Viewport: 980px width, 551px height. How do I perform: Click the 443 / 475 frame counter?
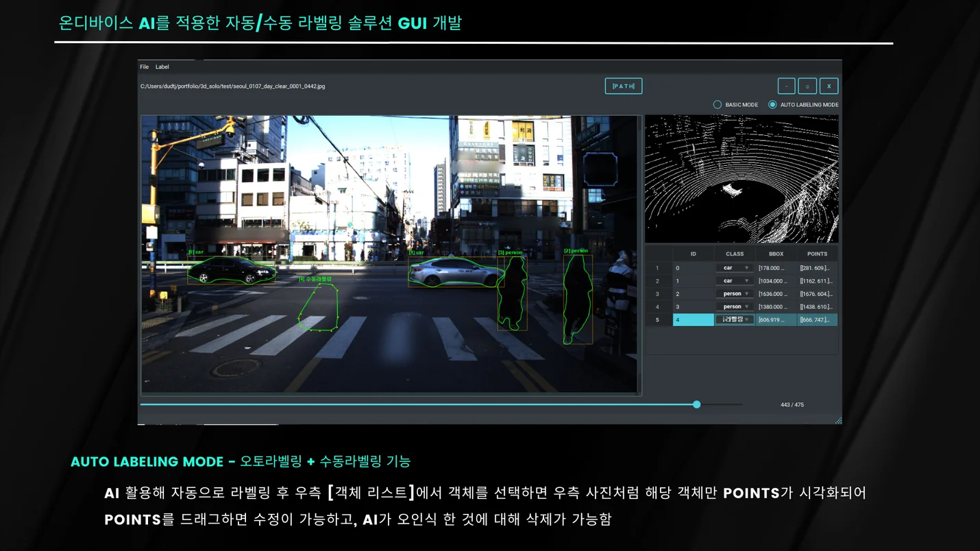click(792, 405)
